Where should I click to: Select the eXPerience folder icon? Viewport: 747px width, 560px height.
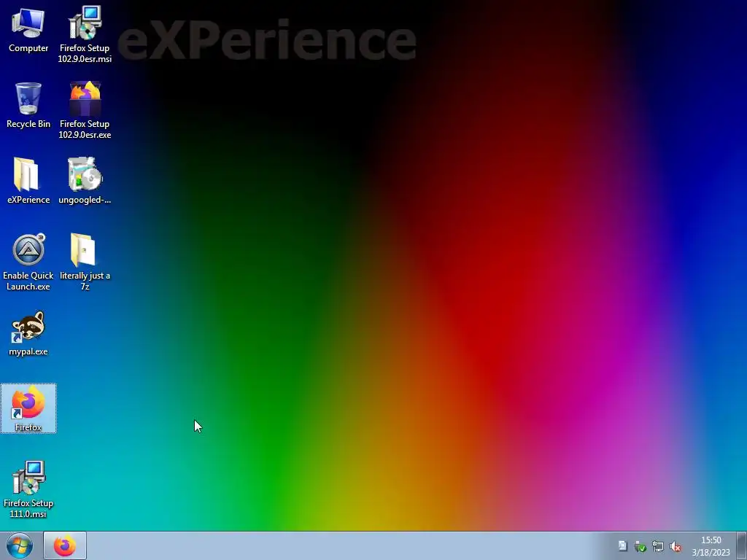point(28,181)
